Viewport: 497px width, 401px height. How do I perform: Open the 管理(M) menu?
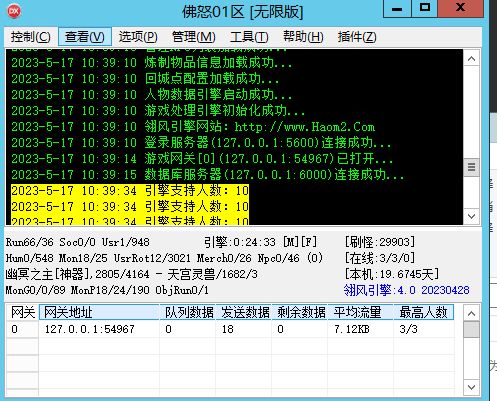[194, 37]
